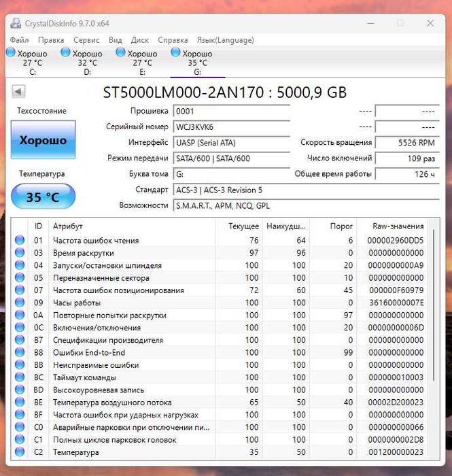Viewport: 452px width, 476px height.
Task: Click the Прошивка field with 0001
Action: [232, 111]
